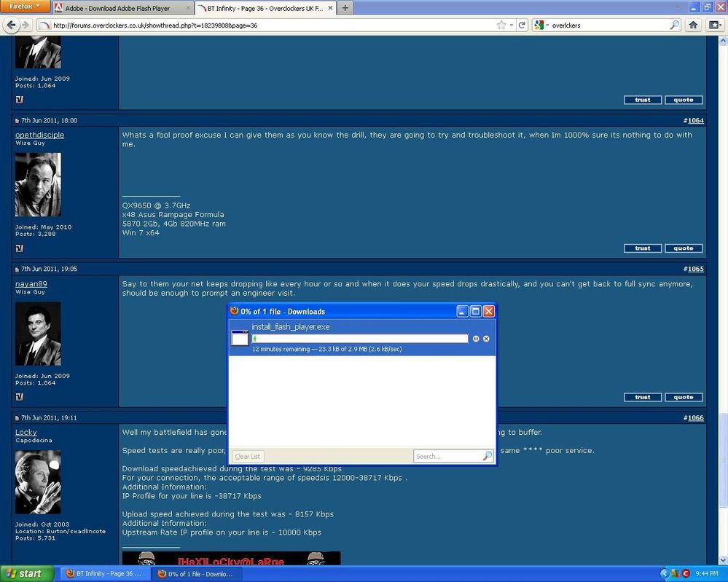Switch to Adobe Flash Player download tab
The image size is (728, 582).
pos(122,8)
